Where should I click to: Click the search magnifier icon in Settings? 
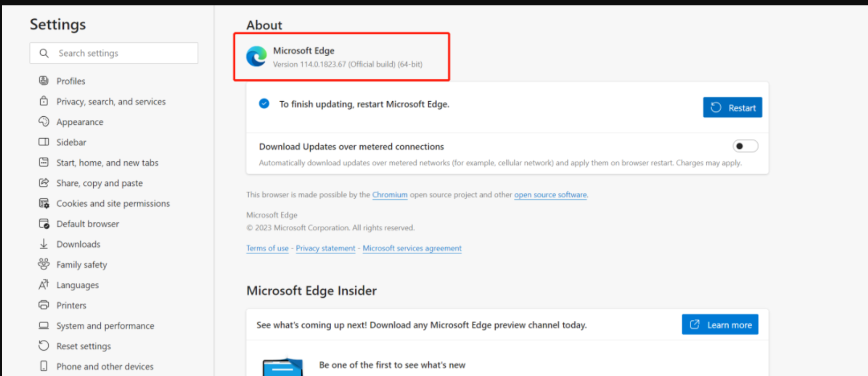[x=44, y=53]
